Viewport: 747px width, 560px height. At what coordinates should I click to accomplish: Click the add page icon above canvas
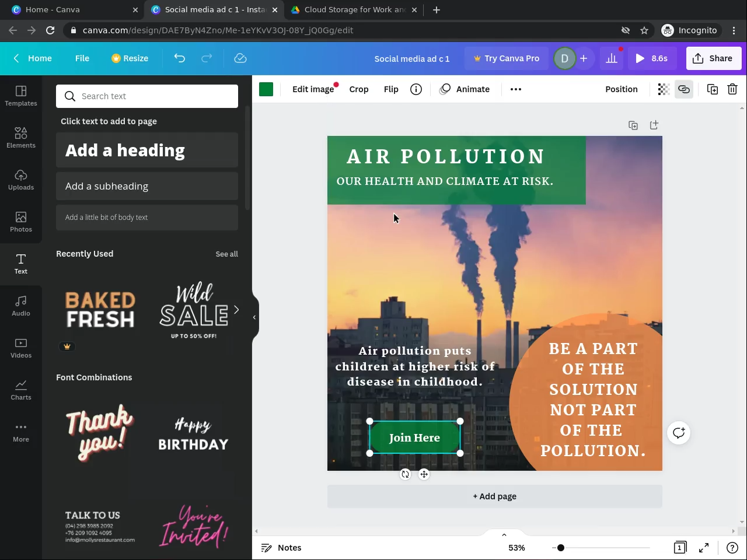point(654,125)
